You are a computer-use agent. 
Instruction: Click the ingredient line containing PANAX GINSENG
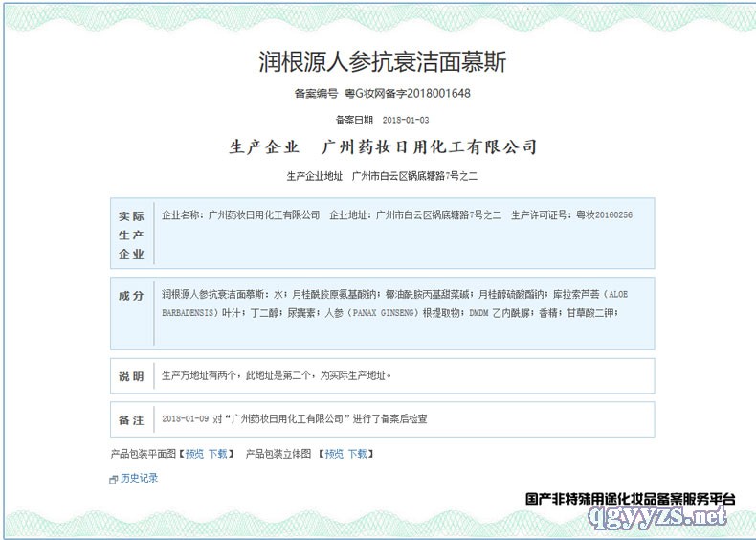[390, 313]
